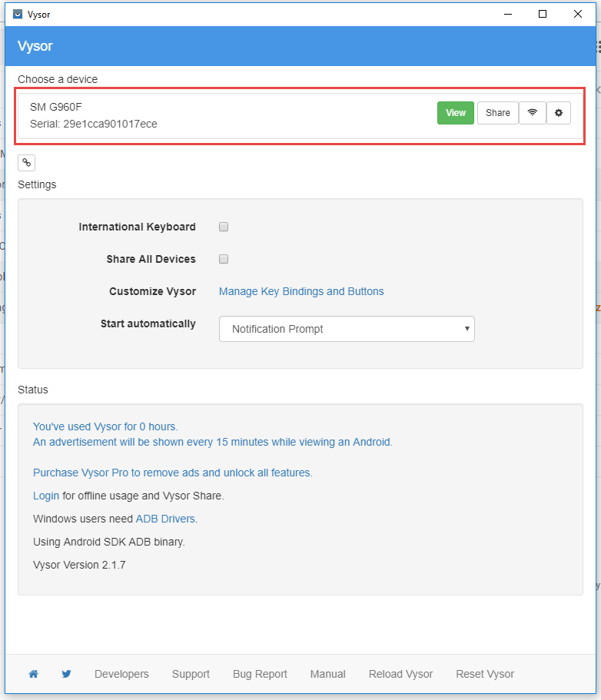Click the wireless connection icon for SM G960F
The width and height of the screenshot is (601, 700).
pyautogui.click(x=533, y=113)
